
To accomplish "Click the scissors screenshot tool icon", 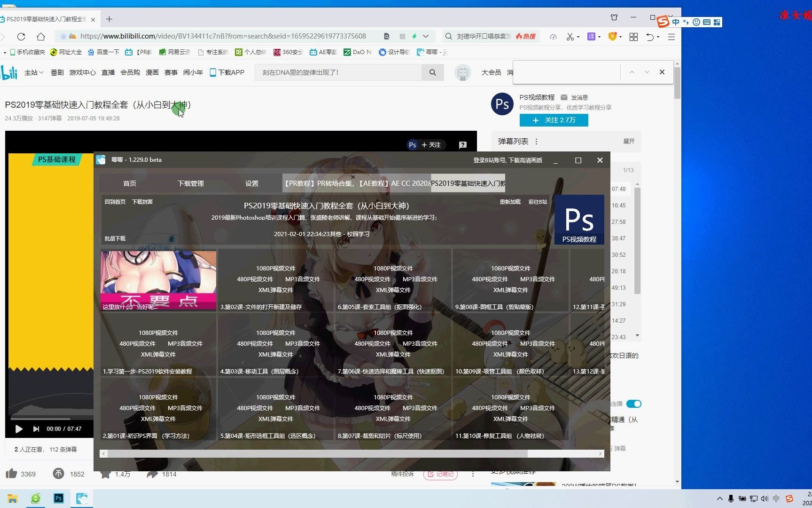I will (570, 37).
